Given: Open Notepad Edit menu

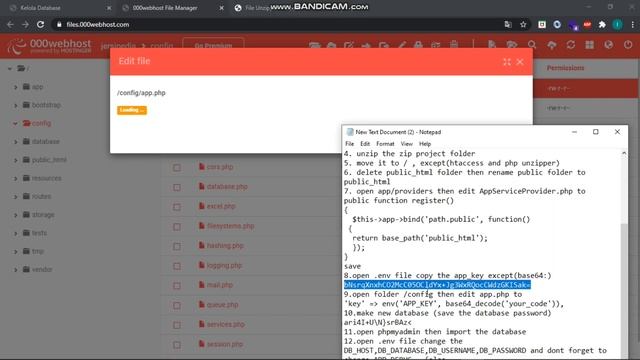Looking at the screenshot, I should click(365, 144).
